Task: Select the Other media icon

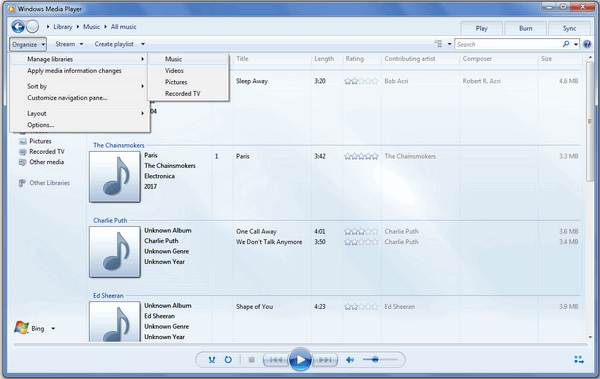Action: 23,162
